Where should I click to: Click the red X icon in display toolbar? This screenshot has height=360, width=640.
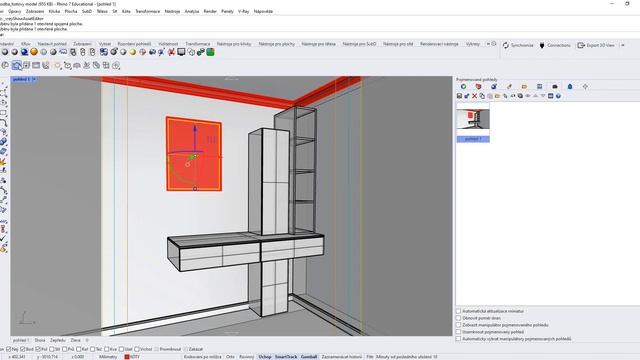coord(171,52)
